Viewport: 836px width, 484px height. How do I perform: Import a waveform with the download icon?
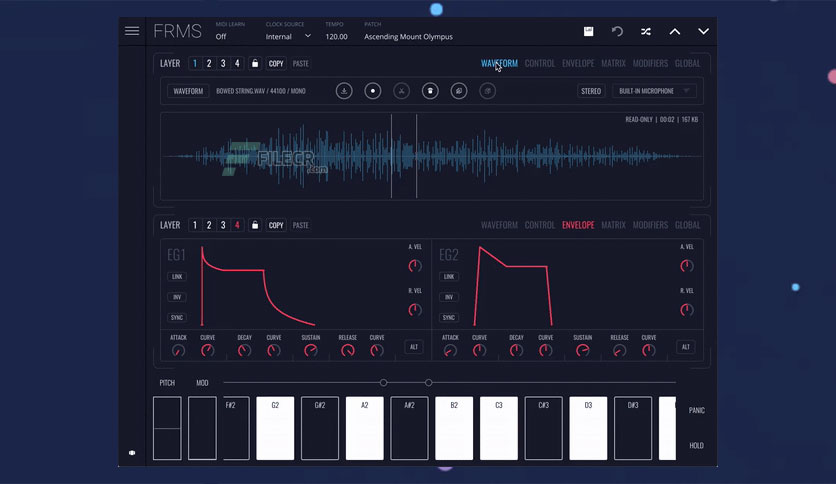coord(344,91)
